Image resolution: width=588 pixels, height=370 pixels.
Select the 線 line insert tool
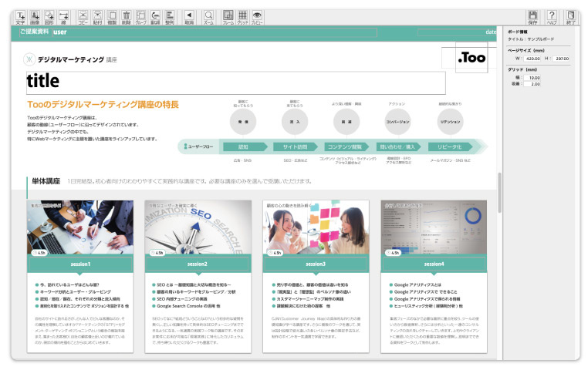(x=64, y=17)
